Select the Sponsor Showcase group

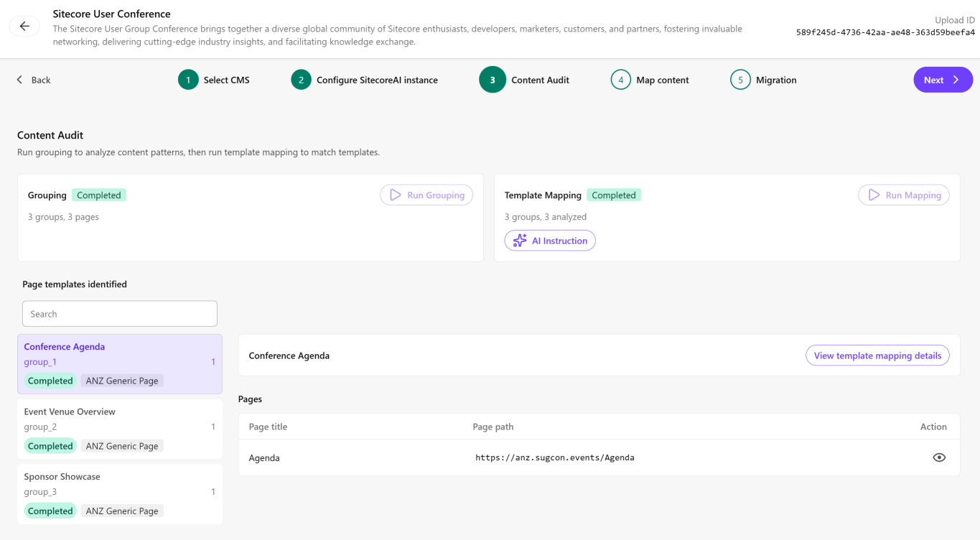coord(120,494)
